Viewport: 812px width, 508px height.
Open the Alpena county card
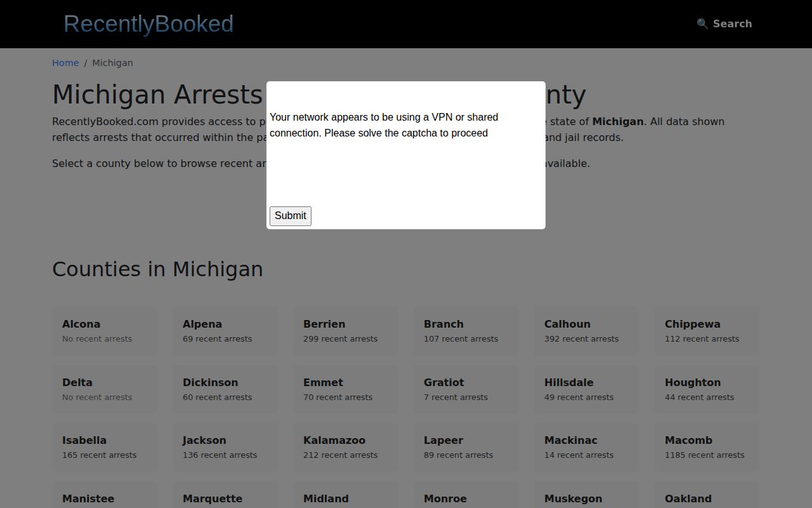tap(225, 331)
